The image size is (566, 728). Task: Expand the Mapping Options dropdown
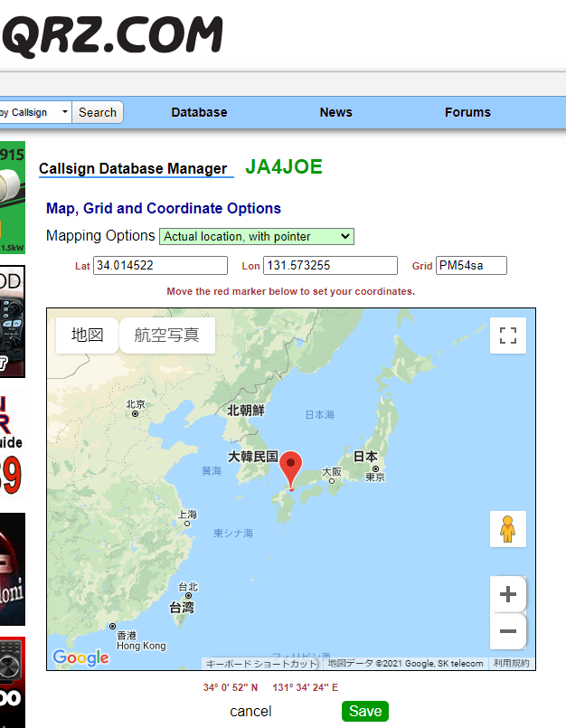tap(257, 236)
